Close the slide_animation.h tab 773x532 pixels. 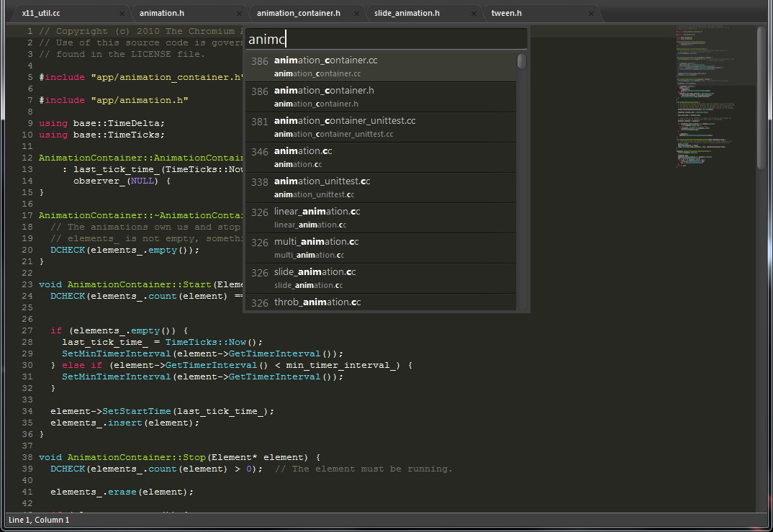[x=474, y=14]
